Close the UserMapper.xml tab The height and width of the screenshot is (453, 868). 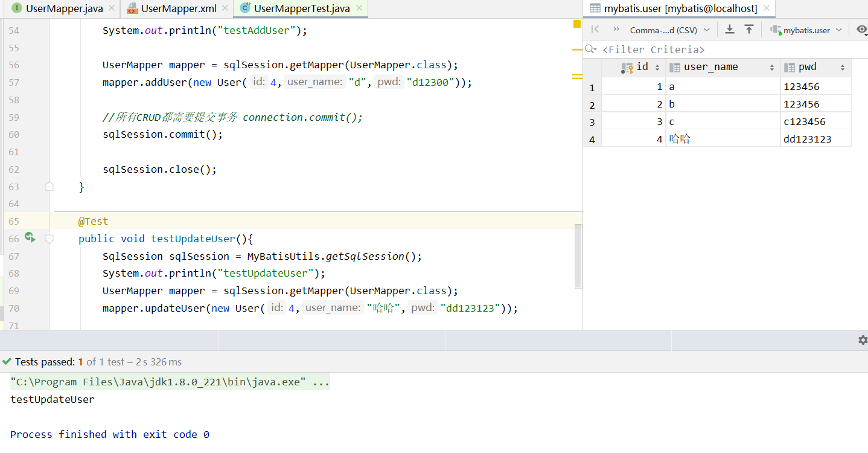pyautogui.click(x=225, y=9)
